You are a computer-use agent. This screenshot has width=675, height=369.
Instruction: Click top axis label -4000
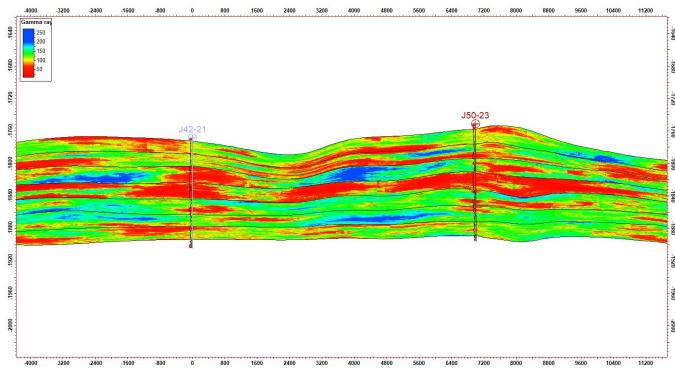(30, 10)
